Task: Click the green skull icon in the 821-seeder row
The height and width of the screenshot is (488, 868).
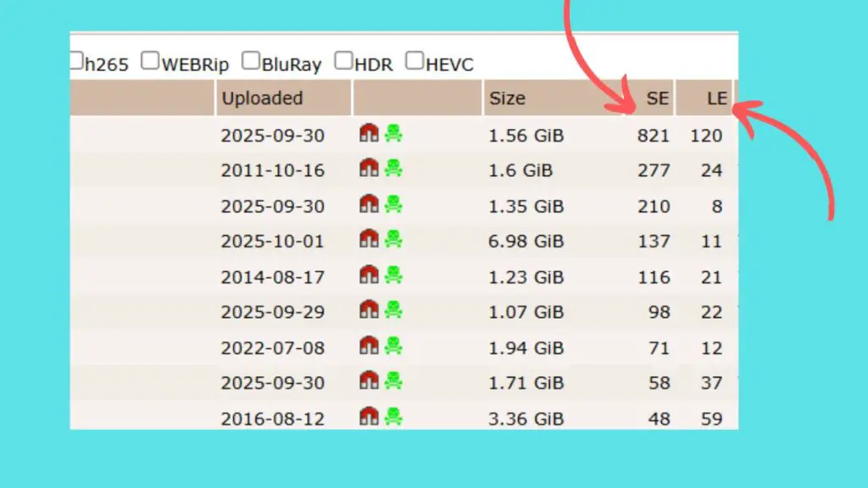Action: coord(393,133)
